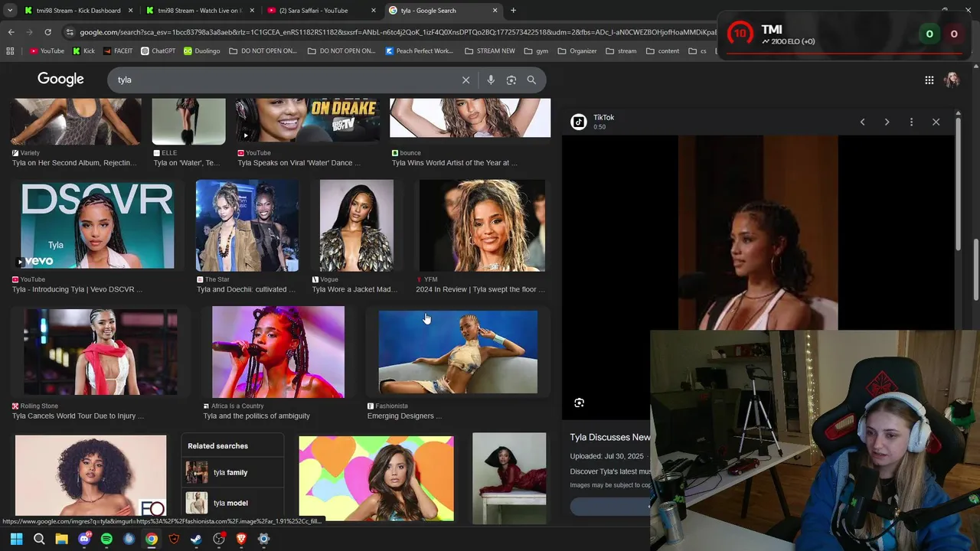Close the TikTok image preview panel

(936, 122)
